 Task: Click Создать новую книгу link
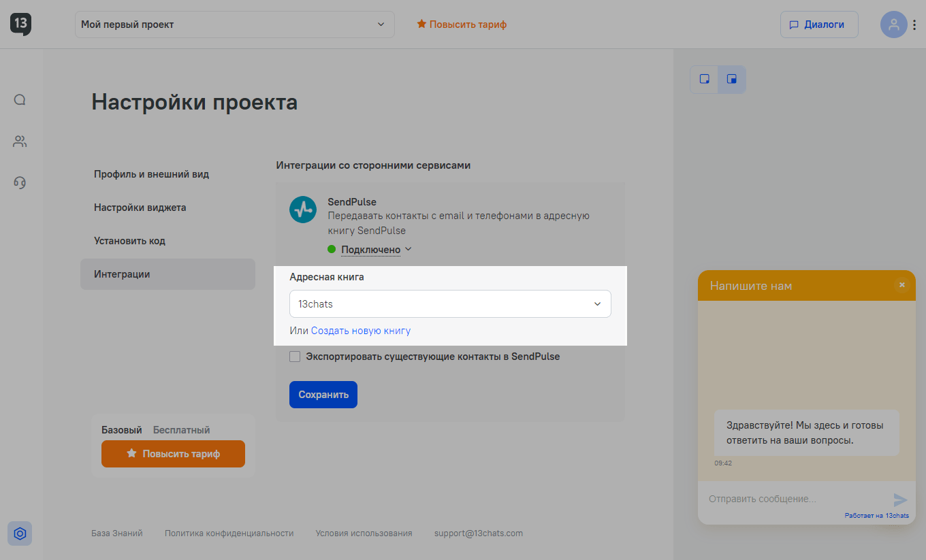coord(361,331)
